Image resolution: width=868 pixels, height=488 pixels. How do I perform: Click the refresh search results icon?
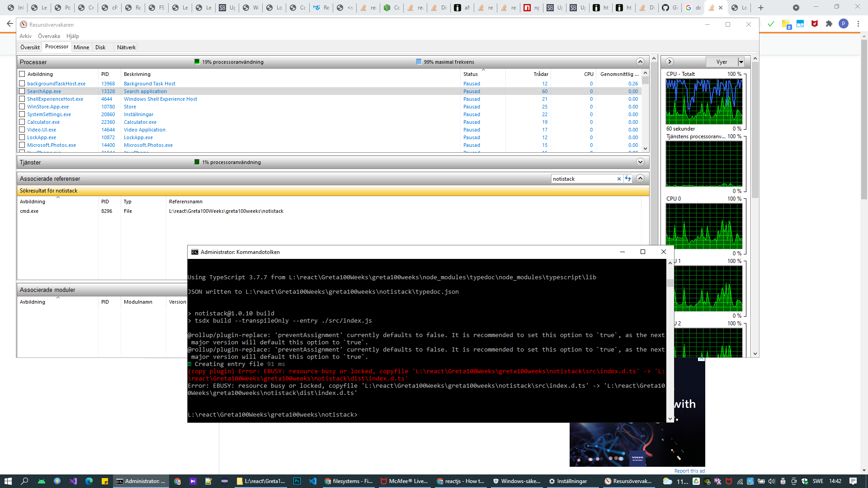tap(628, 179)
